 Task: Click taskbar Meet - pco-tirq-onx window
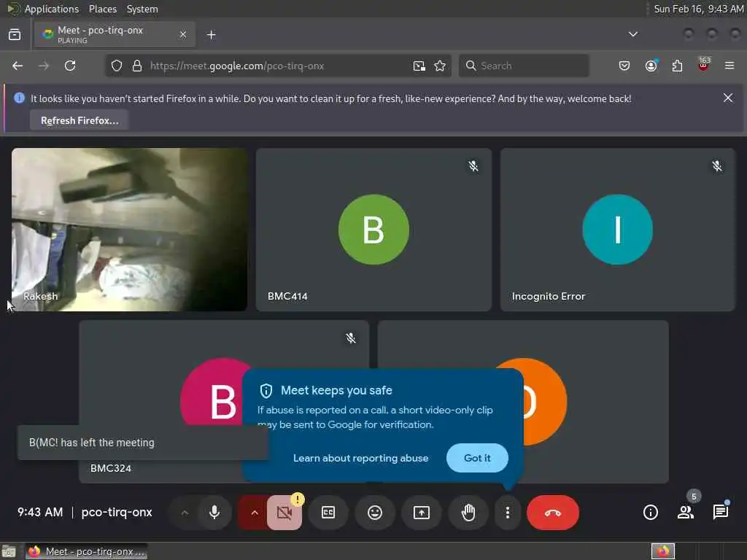click(86, 551)
